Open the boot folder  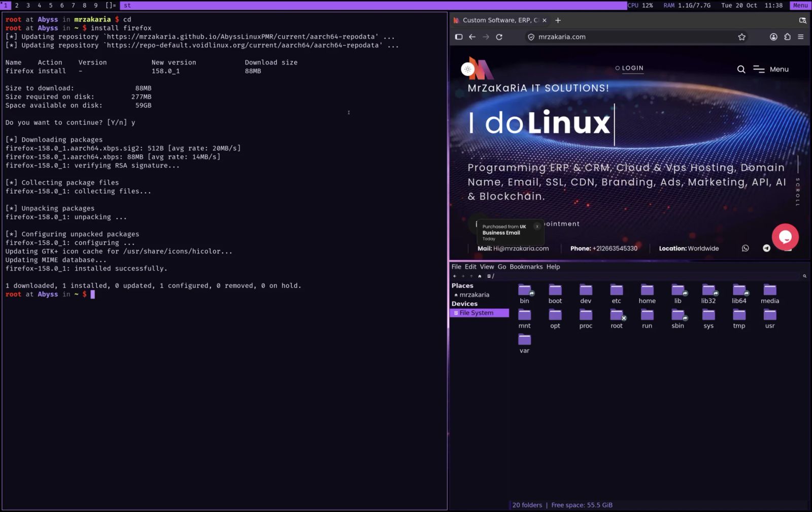[555, 294]
